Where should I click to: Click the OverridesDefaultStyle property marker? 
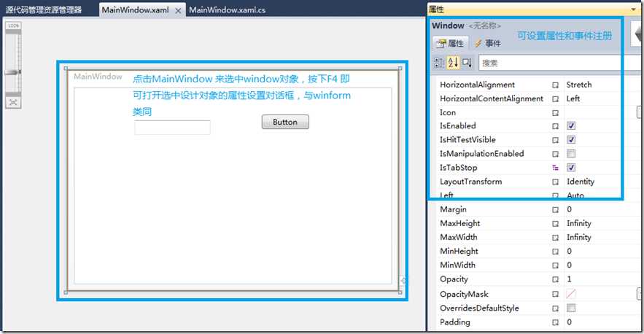click(x=555, y=308)
